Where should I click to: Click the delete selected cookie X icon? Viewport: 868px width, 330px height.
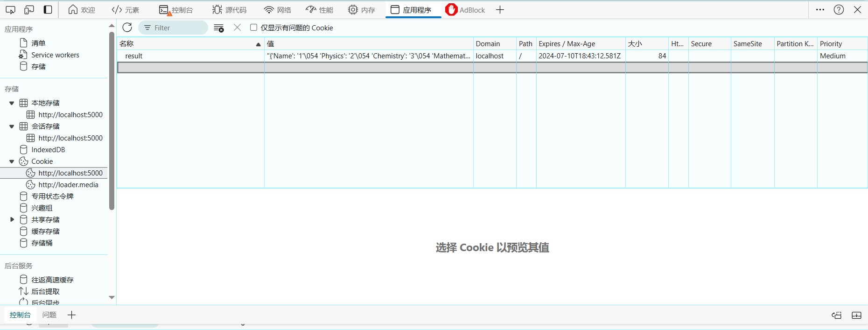tap(237, 28)
